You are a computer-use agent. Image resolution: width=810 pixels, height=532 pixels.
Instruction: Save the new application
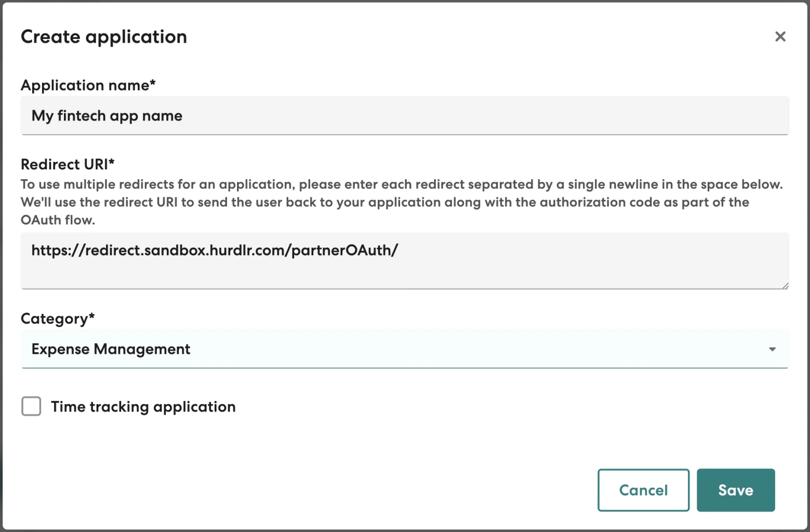click(735, 490)
